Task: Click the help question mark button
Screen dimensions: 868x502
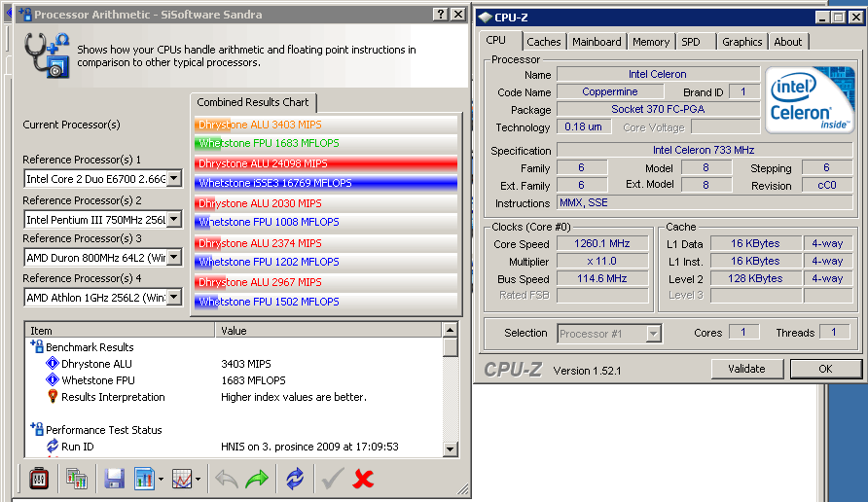Action: (438, 15)
